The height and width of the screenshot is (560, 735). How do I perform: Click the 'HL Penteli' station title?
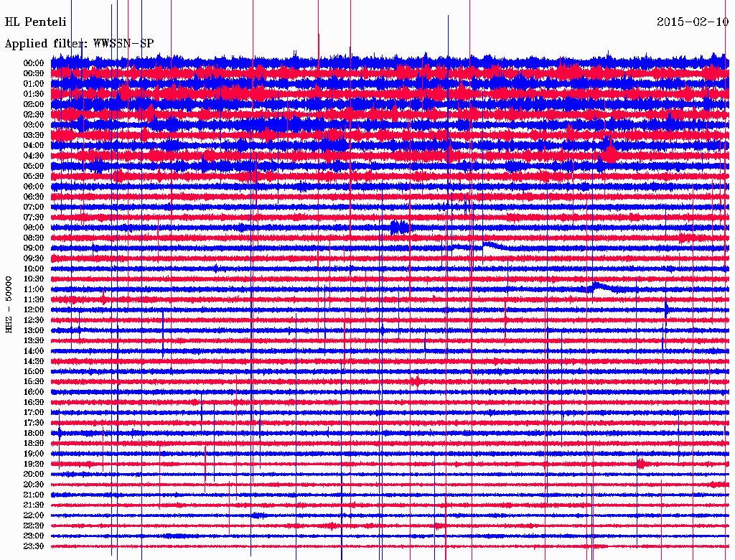pos(36,22)
